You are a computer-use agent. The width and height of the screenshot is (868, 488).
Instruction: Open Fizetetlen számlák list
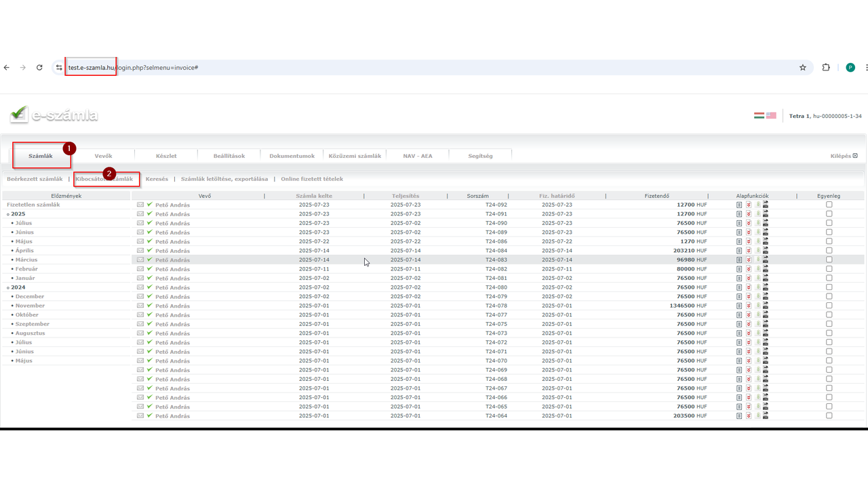pyautogui.click(x=33, y=205)
